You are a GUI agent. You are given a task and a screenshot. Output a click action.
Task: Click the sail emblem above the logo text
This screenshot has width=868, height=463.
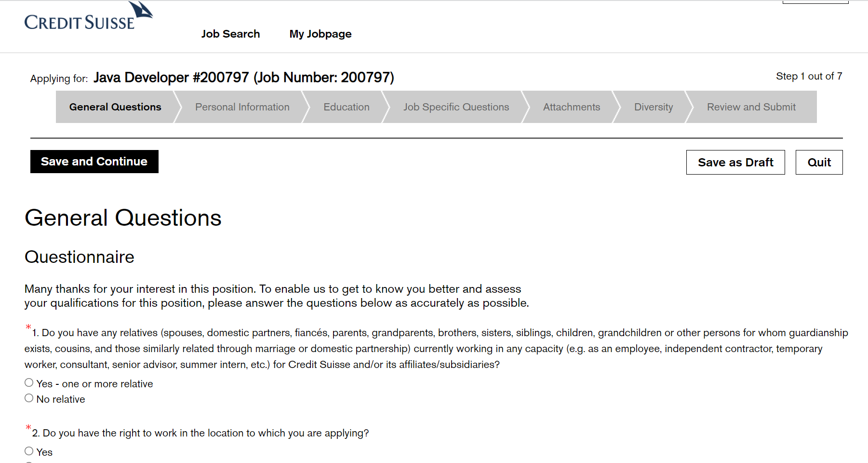coord(141,10)
